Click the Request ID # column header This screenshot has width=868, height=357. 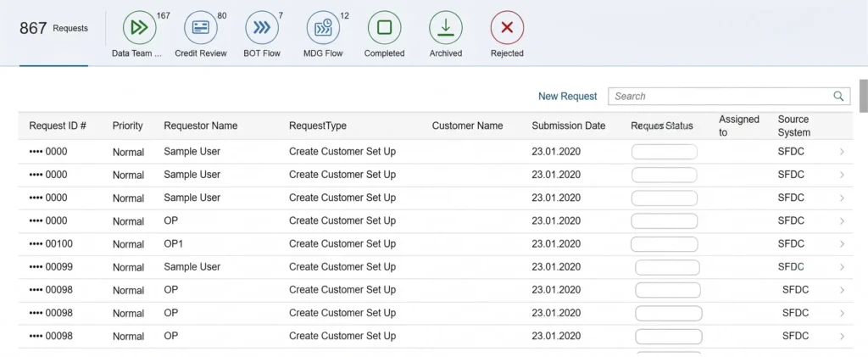pyautogui.click(x=58, y=126)
